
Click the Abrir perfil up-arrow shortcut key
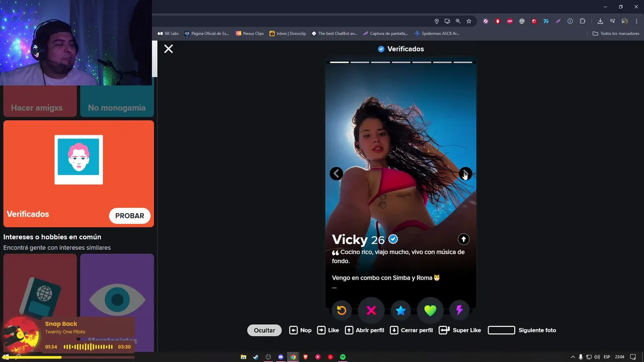click(349, 330)
